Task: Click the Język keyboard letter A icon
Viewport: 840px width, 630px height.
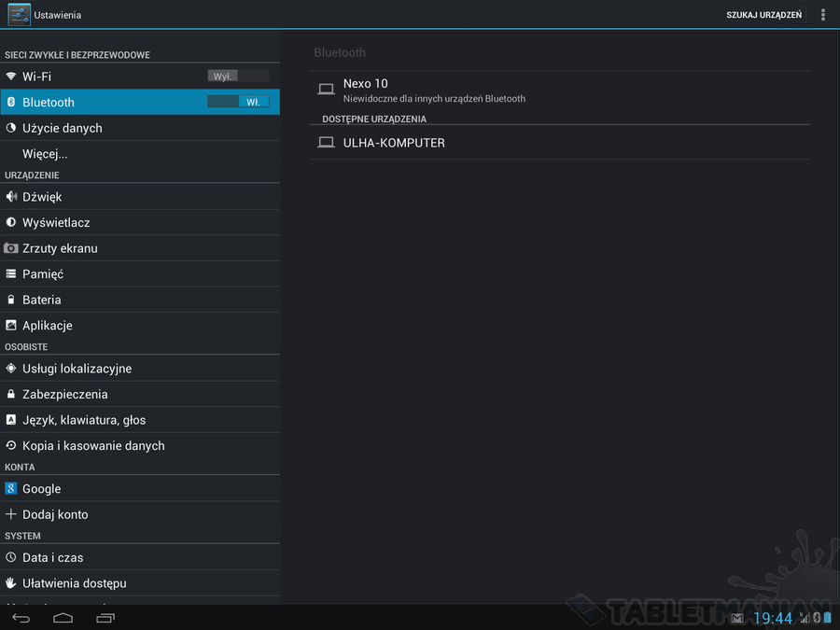Action: coord(10,419)
